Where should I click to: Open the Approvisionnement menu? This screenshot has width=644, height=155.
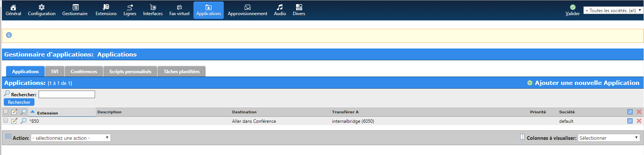click(x=248, y=10)
